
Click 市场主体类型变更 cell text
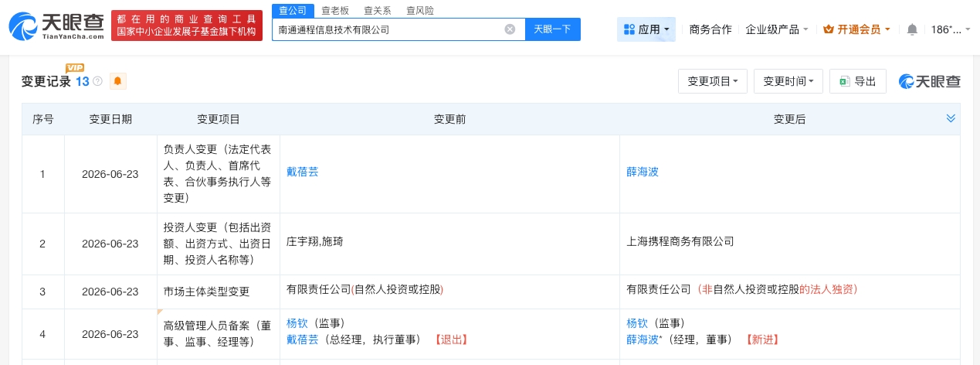tap(206, 292)
